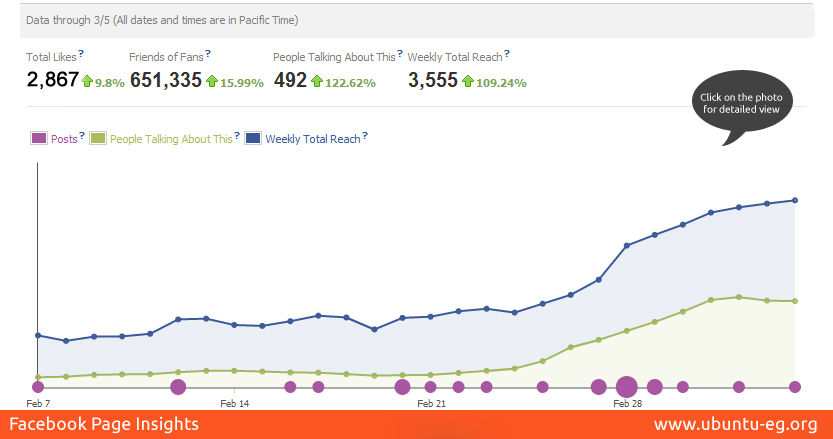The image size is (833, 439).
Task: Click the help icon next to Total Likes
Action: point(82,54)
